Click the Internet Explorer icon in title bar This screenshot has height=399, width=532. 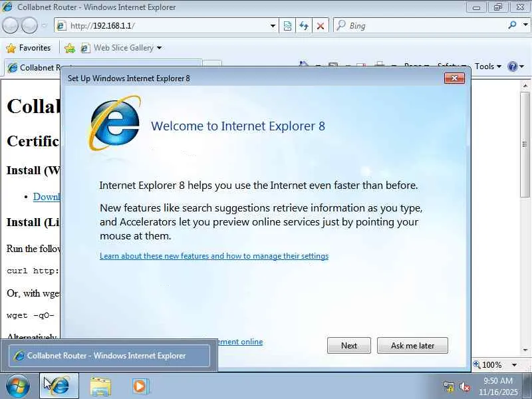click(x=7, y=7)
